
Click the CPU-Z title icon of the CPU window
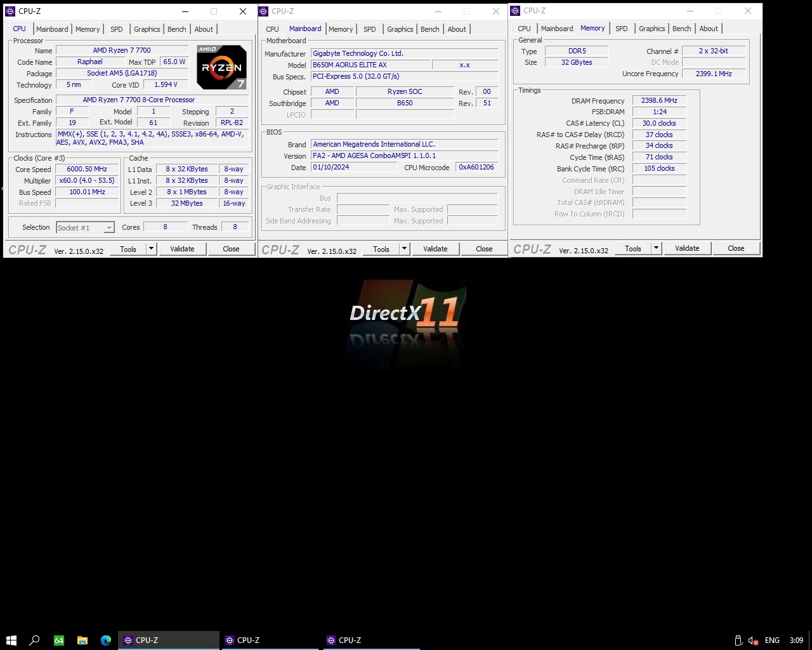[10, 11]
